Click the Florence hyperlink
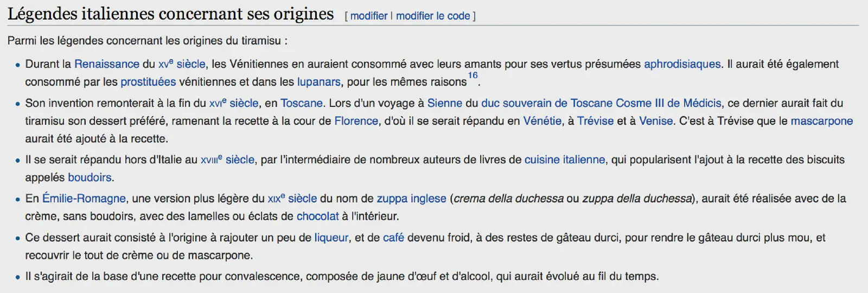Screen dimensions: 868x293 356,121
